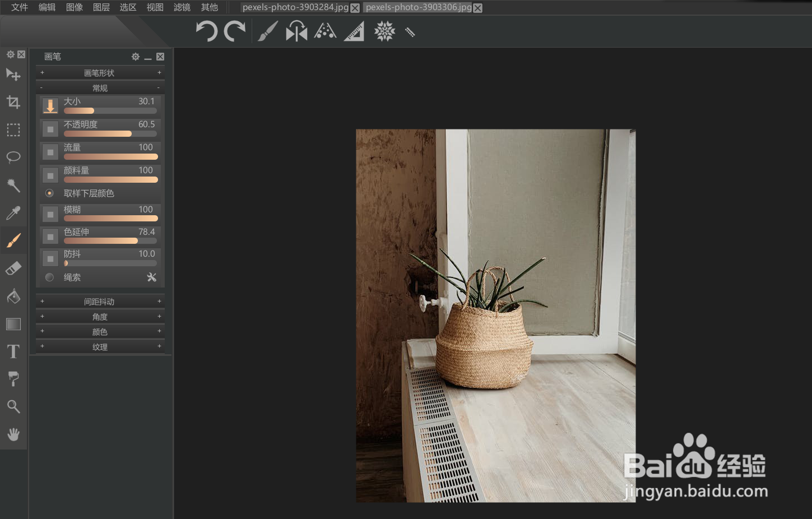Select the Hand pan tool
Image resolution: width=812 pixels, height=519 pixels.
click(x=13, y=434)
